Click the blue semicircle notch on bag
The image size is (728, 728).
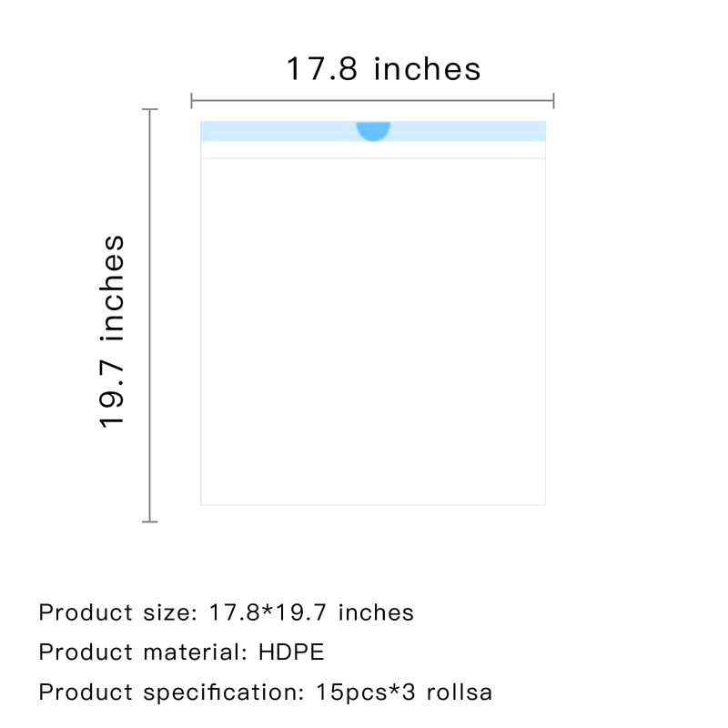click(x=373, y=129)
